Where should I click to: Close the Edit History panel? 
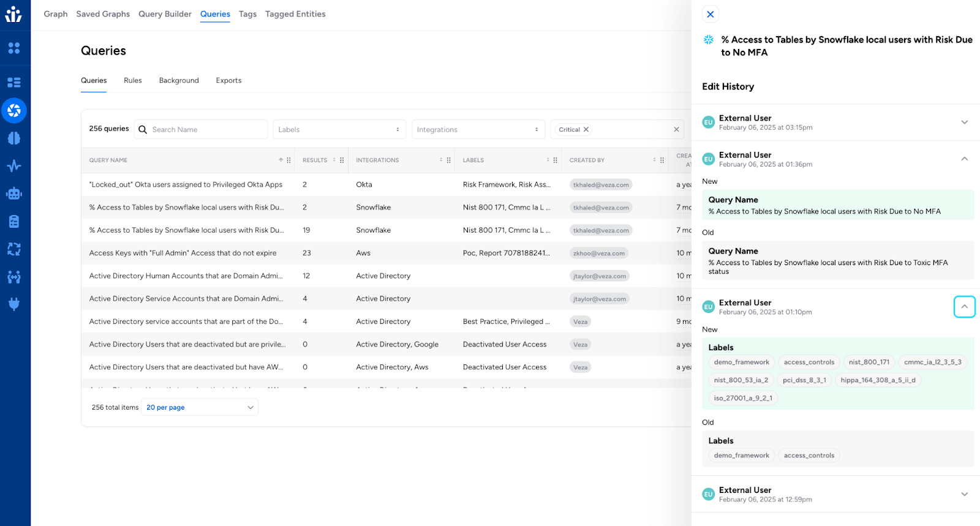click(710, 14)
